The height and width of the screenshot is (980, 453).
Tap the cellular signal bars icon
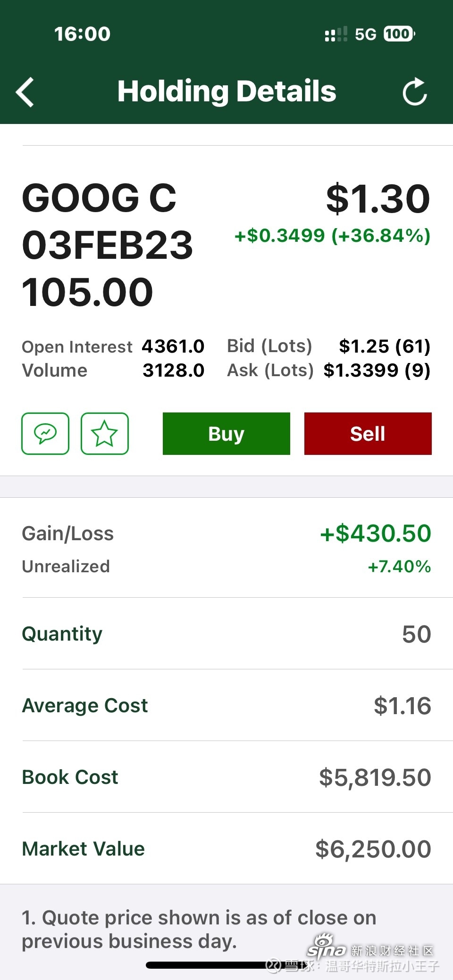pos(336,34)
